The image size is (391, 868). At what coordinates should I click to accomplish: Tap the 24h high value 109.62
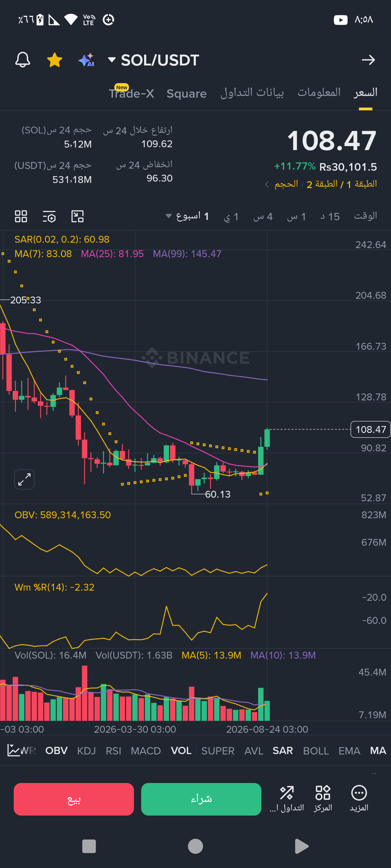pos(157,144)
